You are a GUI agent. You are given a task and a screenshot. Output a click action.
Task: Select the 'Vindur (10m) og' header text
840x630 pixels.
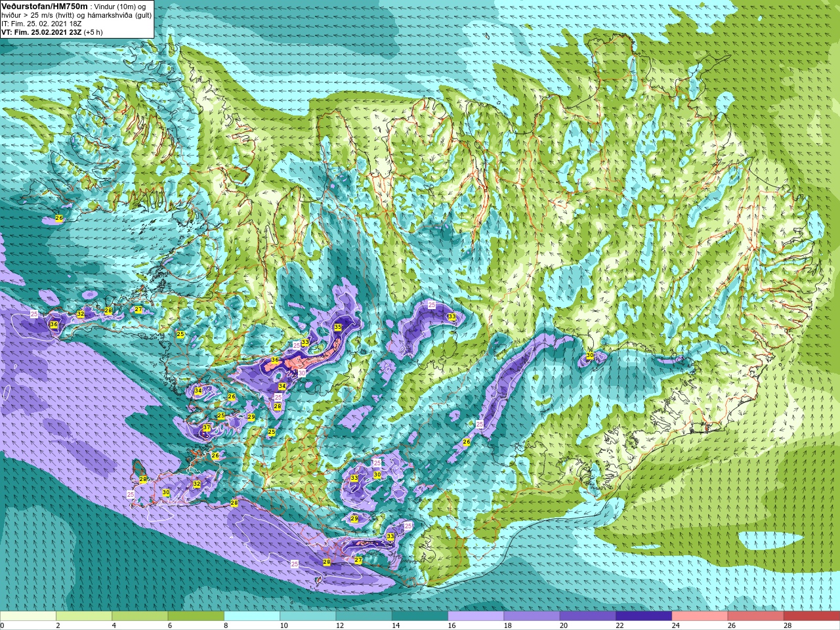tap(121, 7)
